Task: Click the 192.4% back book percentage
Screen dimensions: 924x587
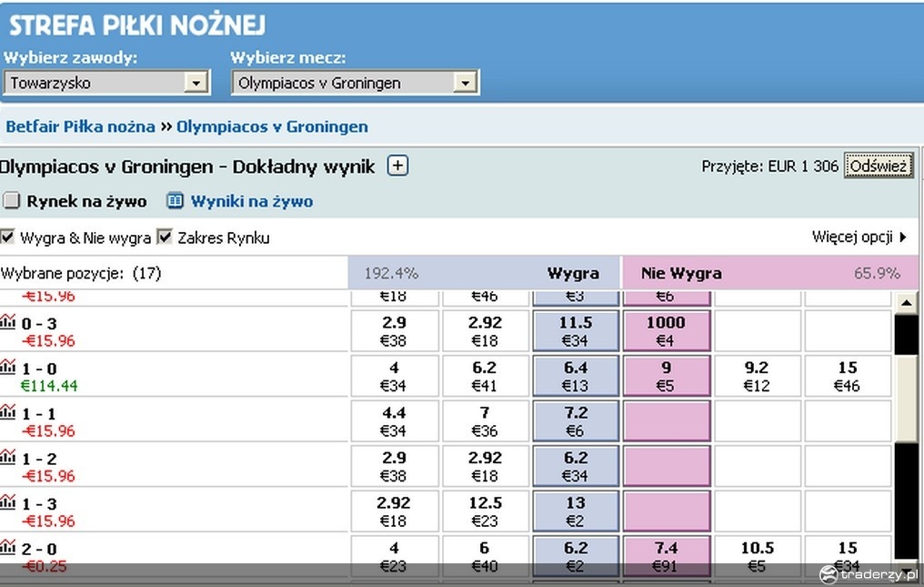Action: click(391, 273)
